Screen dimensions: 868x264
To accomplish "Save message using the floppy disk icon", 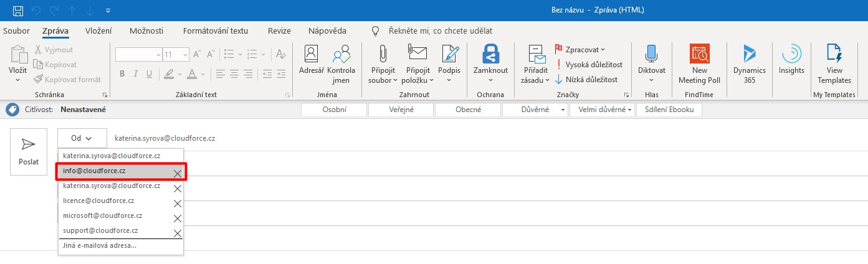I will coord(18,10).
